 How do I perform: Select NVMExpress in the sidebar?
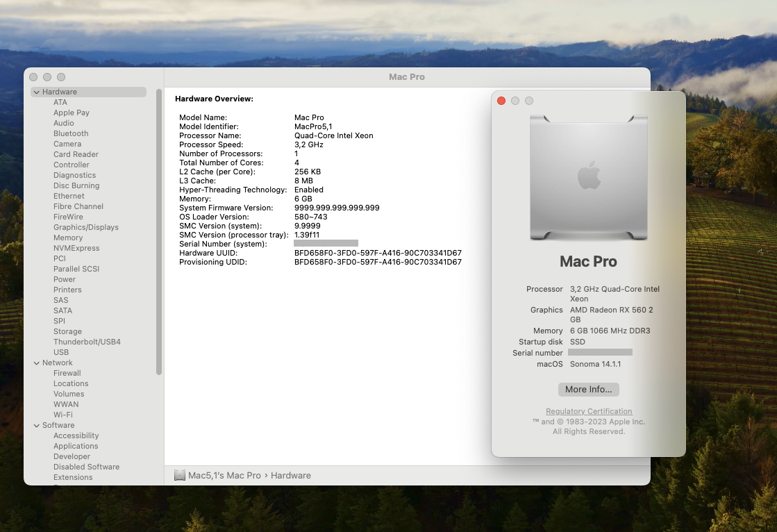click(x=76, y=248)
